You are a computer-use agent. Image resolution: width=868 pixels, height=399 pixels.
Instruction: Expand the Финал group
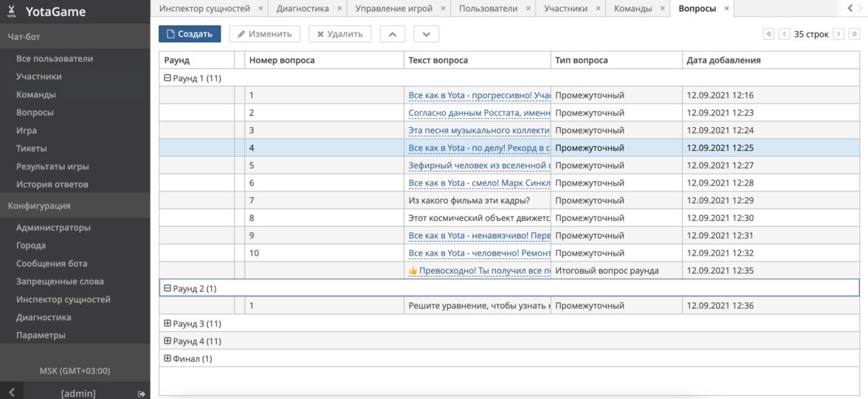(168, 358)
